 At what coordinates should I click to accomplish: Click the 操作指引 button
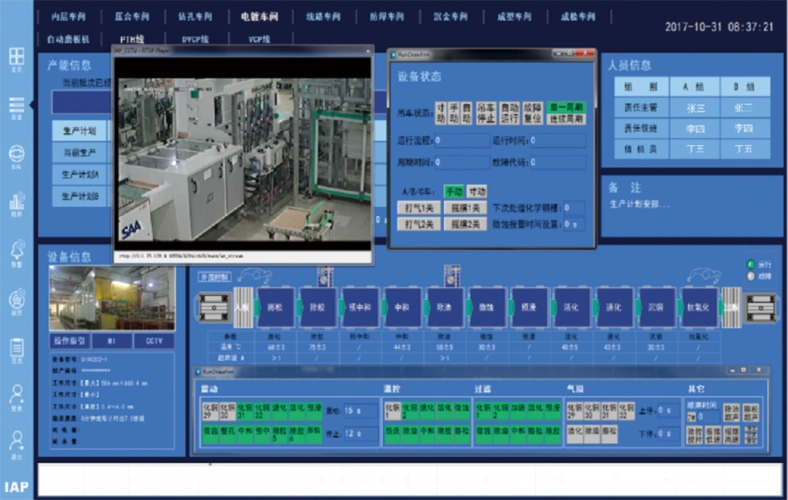71,341
